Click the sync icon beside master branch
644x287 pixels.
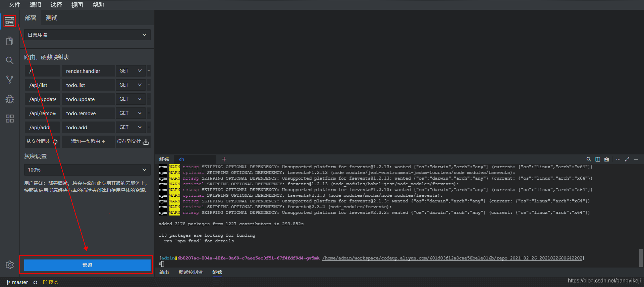coord(35,282)
